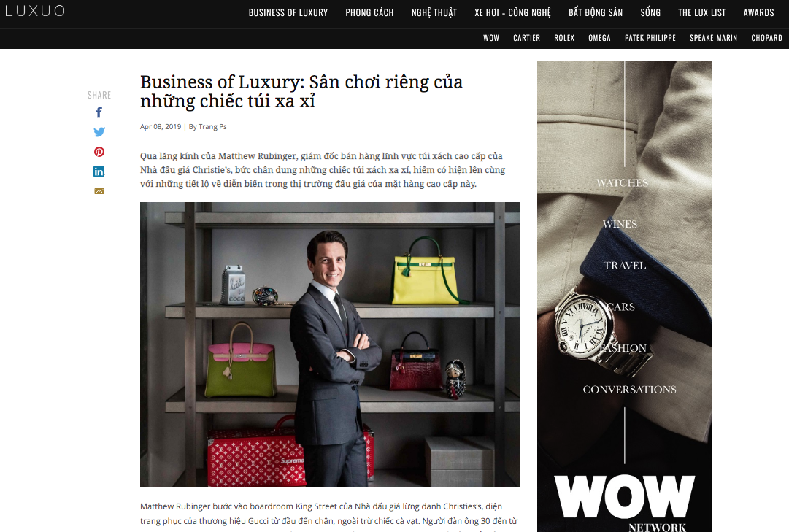Viewport: 789px width, 532px height.
Task: Share the article on LinkedIn
Action: (x=99, y=171)
